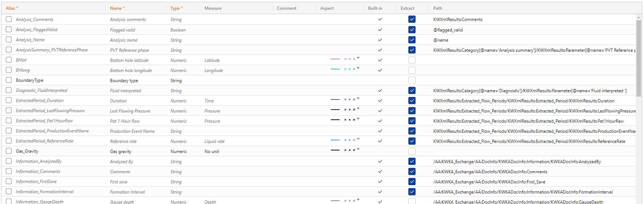Disable Extract for Analysis comments

412,19
